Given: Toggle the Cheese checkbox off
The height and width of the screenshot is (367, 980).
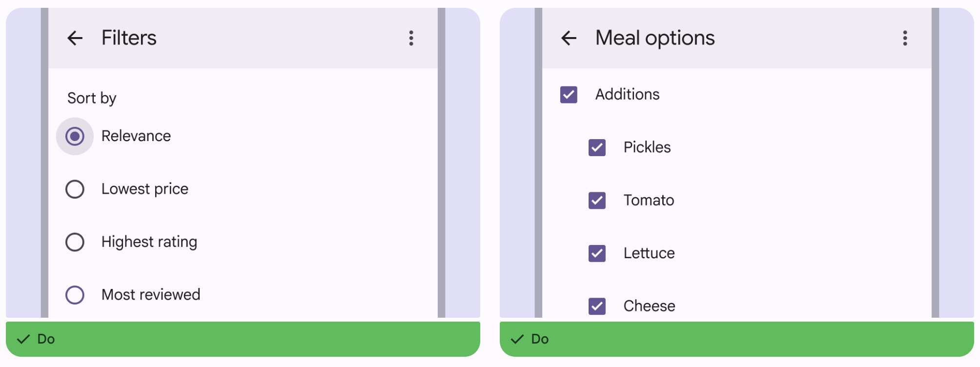Looking at the screenshot, I should click(597, 306).
